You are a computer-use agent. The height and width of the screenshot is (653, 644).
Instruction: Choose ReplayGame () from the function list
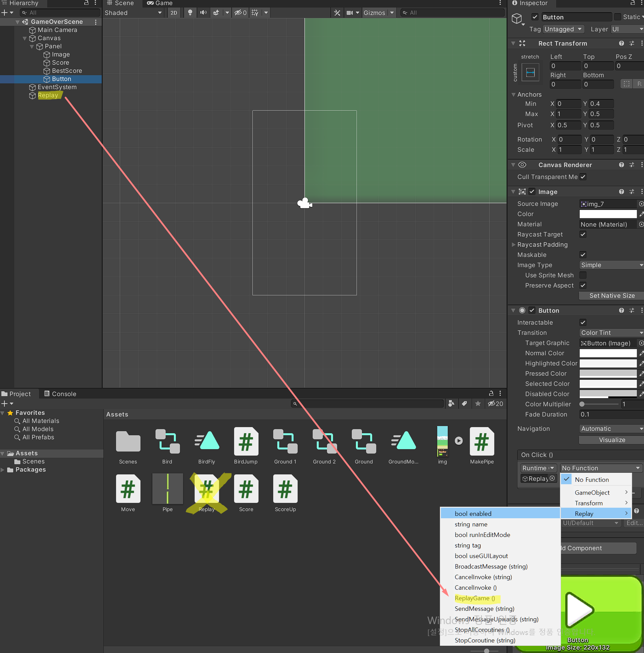(x=475, y=598)
